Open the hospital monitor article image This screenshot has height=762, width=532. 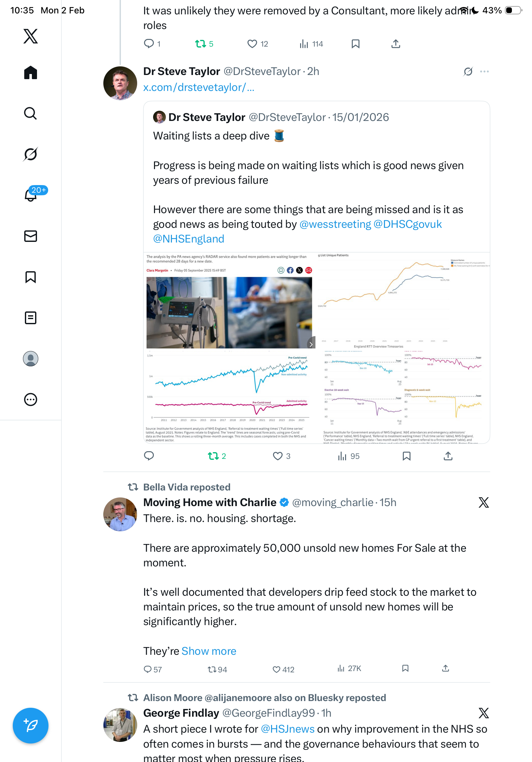[229, 312]
